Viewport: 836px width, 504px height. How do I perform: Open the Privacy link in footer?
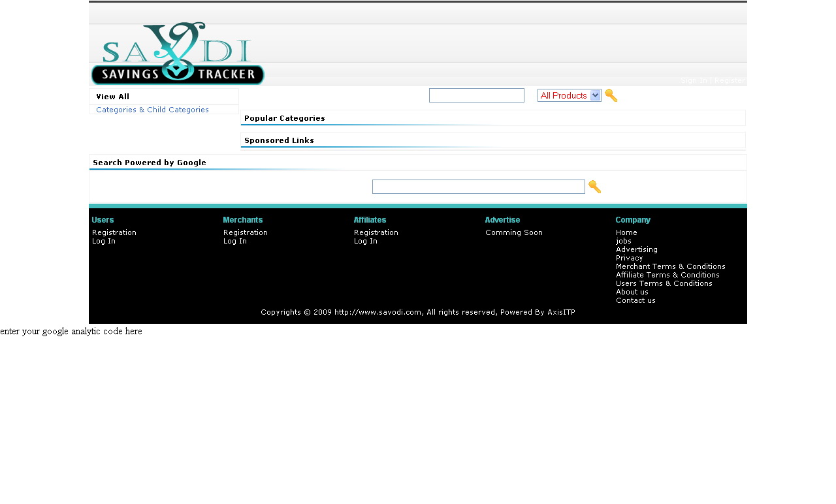pos(630,258)
